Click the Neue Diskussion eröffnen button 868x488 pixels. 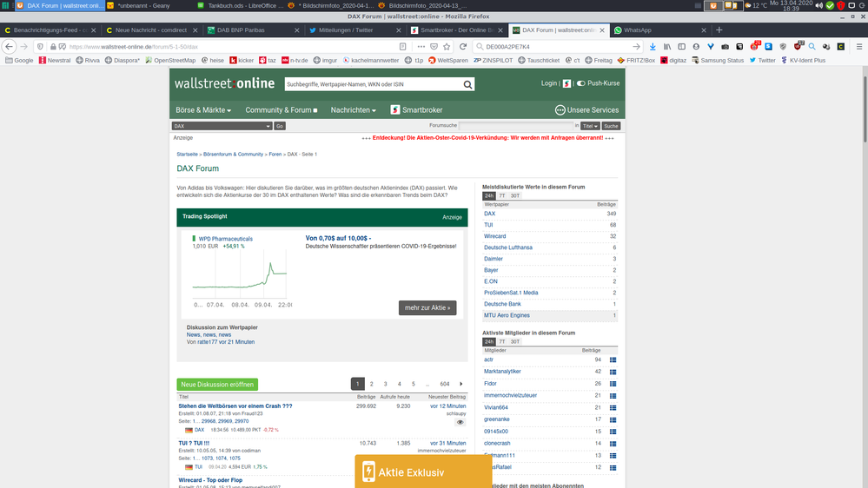click(x=217, y=384)
